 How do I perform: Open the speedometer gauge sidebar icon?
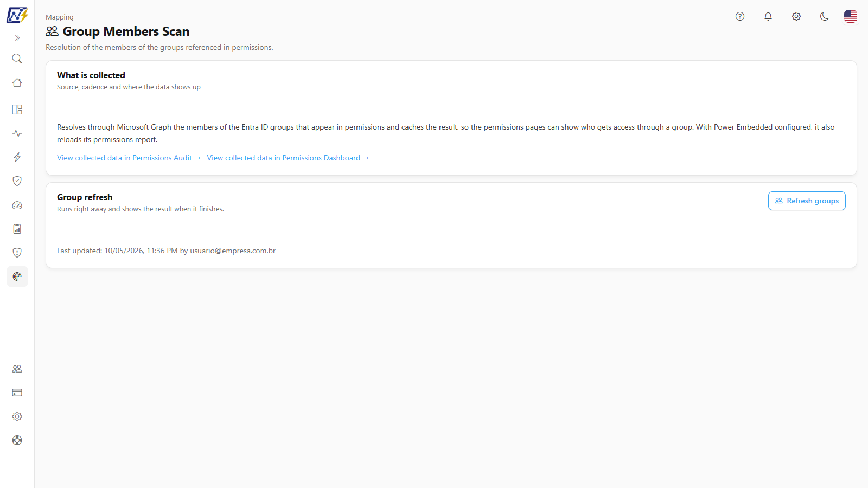tap(17, 205)
